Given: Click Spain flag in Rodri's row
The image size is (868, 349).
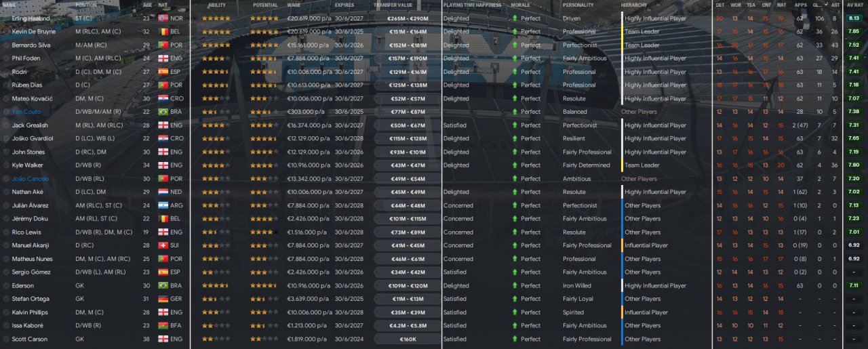Looking at the screenshot, I should pyautogui.click(x=163, y=72).
